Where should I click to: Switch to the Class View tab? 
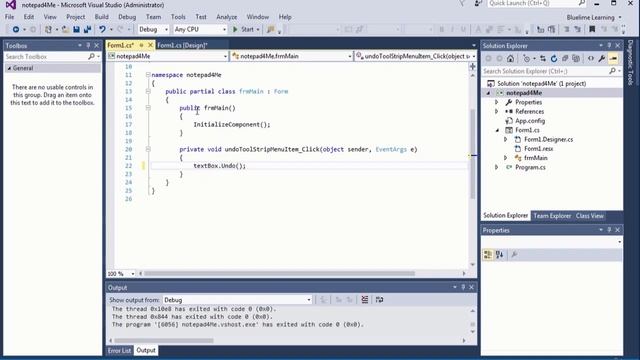click(589, 216)
